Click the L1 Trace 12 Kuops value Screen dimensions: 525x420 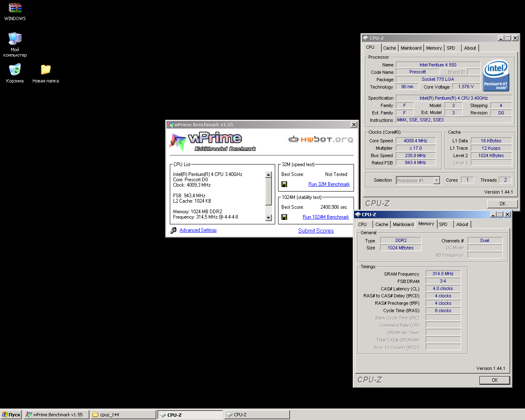(x=491, y=148)
